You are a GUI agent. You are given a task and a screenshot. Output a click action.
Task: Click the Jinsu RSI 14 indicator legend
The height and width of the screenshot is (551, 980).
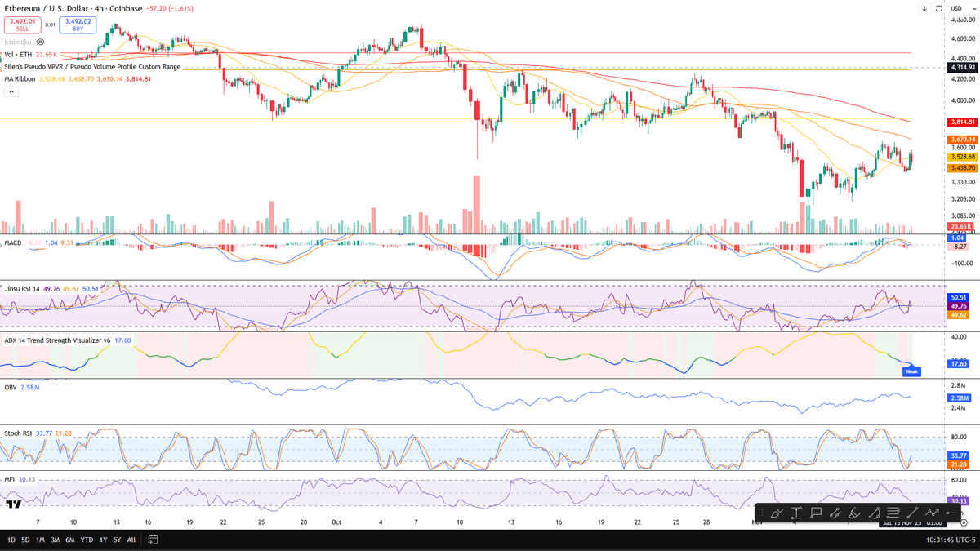20,287
